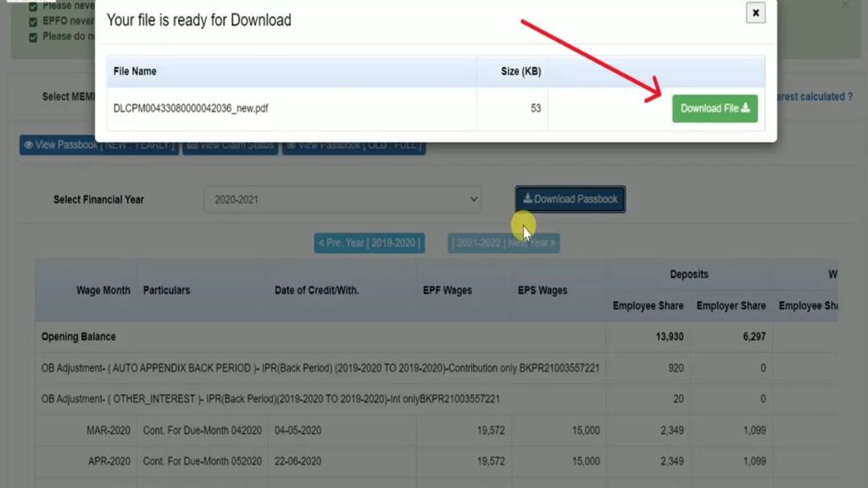Click Employee Share header under Deposits
Image resolution: width=868 pixels, height=488 pixels.
(x=648, y=306)
